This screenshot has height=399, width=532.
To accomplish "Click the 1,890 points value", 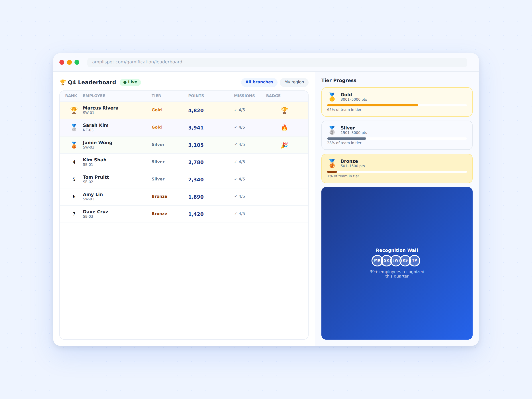I will click(x=196, y=197).
